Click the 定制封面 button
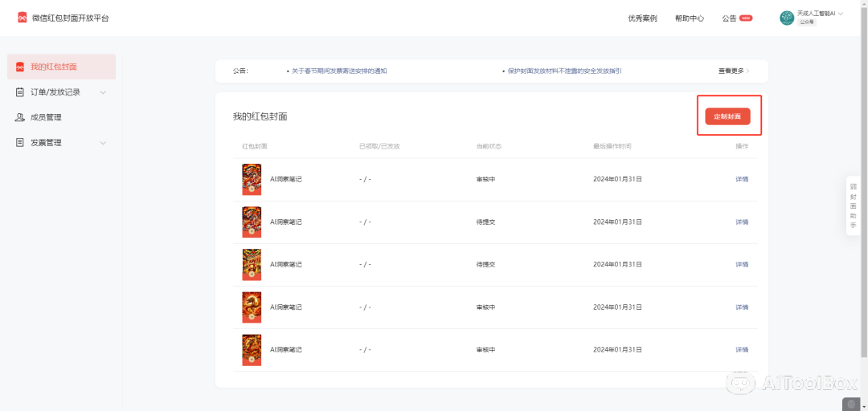Screen dimensions: 868x411 727,116
